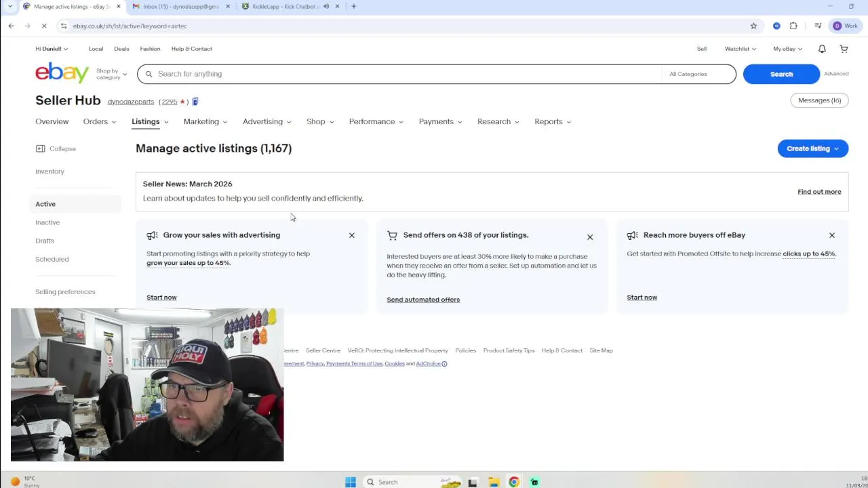Expand the Hi Daniel account dropdown

point(52,49)
